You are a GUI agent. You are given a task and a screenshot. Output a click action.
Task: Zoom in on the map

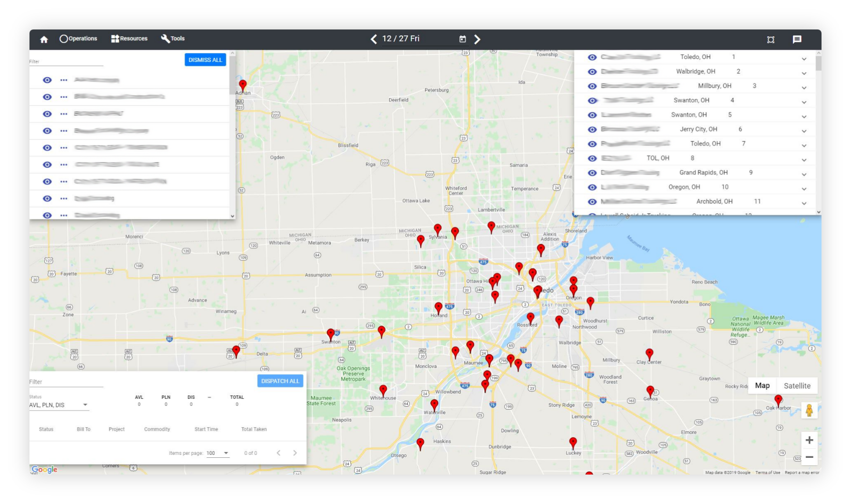click(809, 440)
